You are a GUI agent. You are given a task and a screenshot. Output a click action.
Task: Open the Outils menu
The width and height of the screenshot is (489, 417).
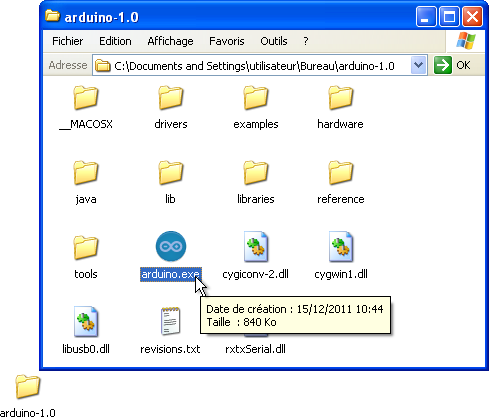274,41
